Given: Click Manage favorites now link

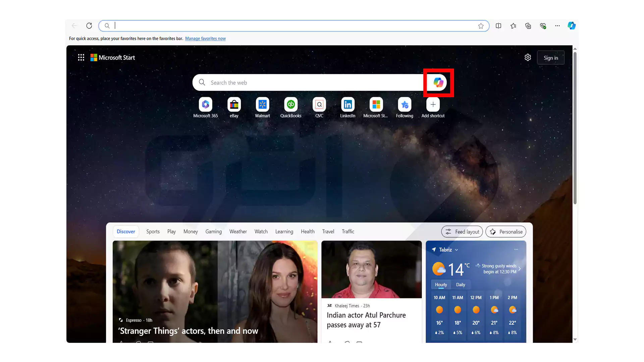Looking at the screenshot, I should click(205, 39).
